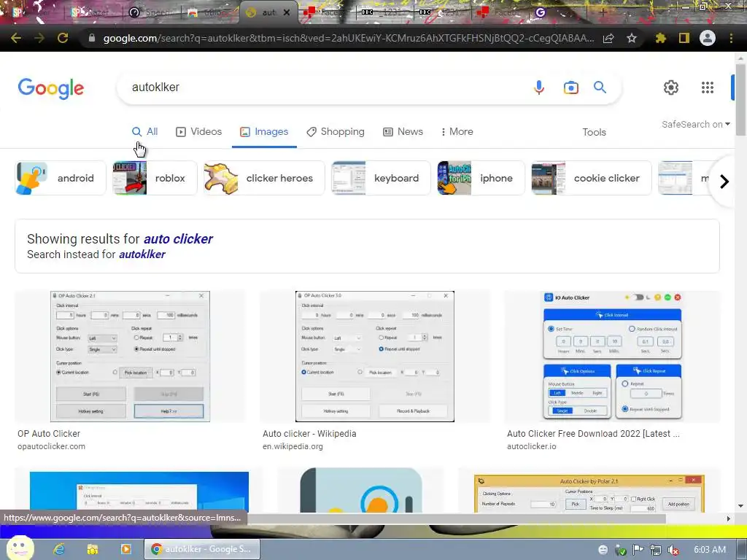This screenshot has width=747, height=560.
Task: Search instead for 'autoklker' link
Action: coord(142,254)
